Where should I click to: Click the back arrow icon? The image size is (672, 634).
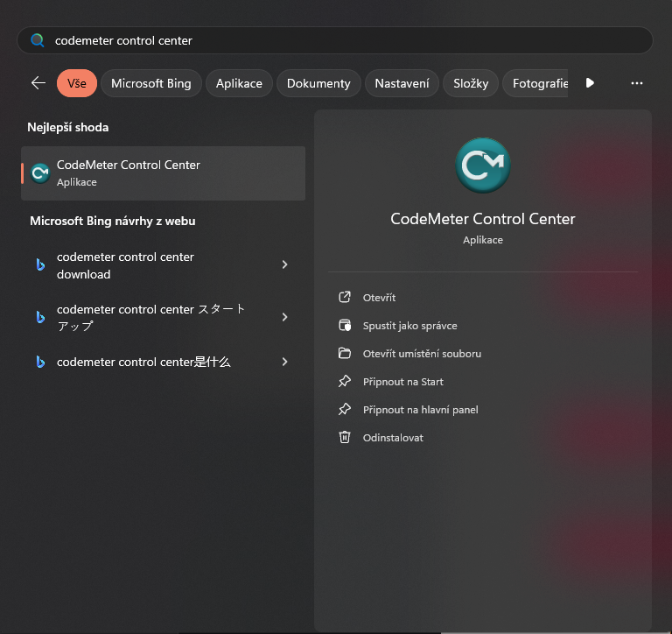click(x=38, y=83)
